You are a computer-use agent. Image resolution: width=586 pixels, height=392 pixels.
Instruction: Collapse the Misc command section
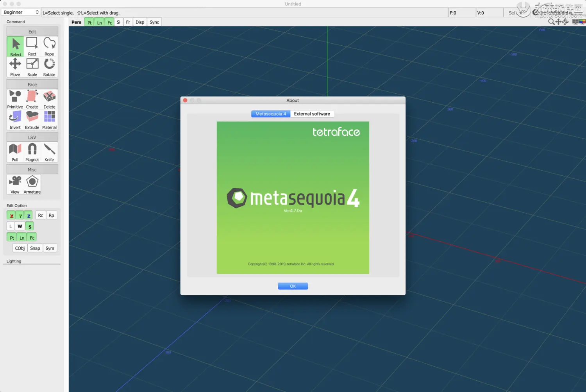32,169
